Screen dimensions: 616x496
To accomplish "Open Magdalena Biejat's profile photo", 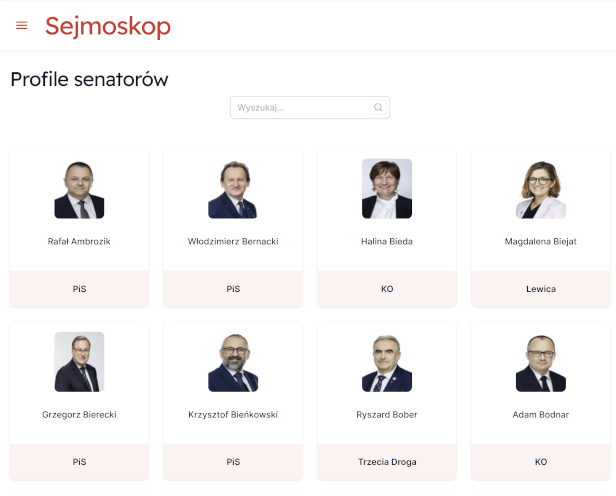I will click(541, 189).
